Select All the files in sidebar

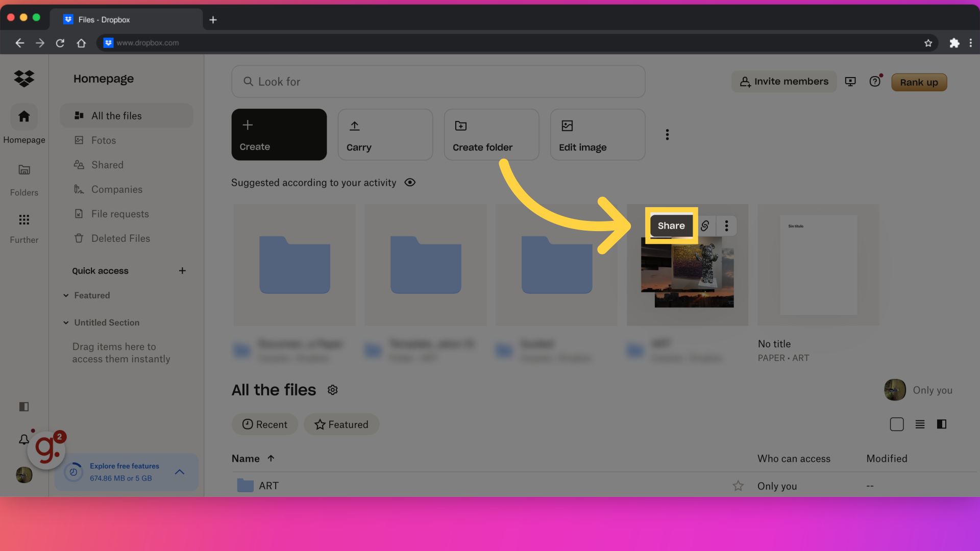127,116
